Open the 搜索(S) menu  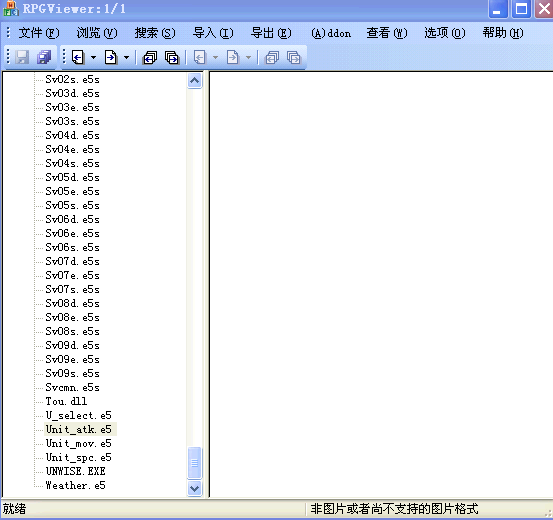click(155, 33)
